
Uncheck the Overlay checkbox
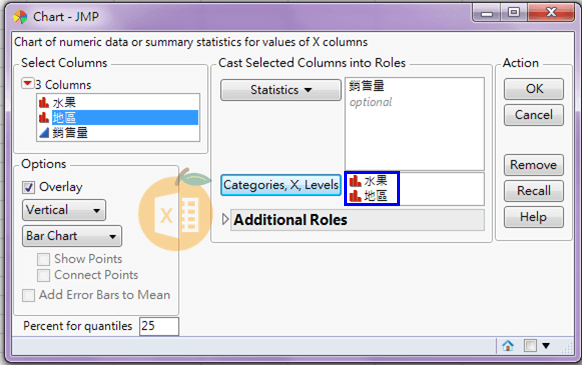[x=29, y=187]
